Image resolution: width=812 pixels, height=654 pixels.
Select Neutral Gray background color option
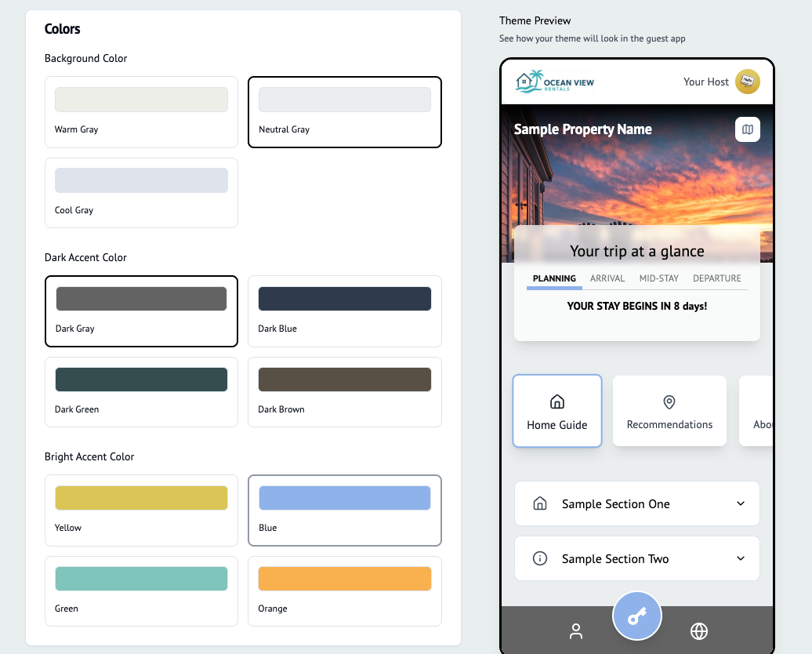(x=345, y=112)
